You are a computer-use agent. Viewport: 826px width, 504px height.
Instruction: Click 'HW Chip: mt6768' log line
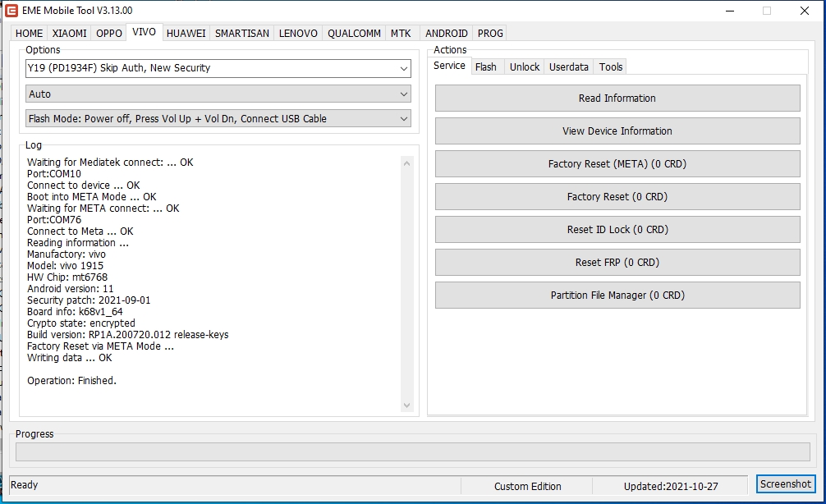pyautogui.click(x=67, y=277)
